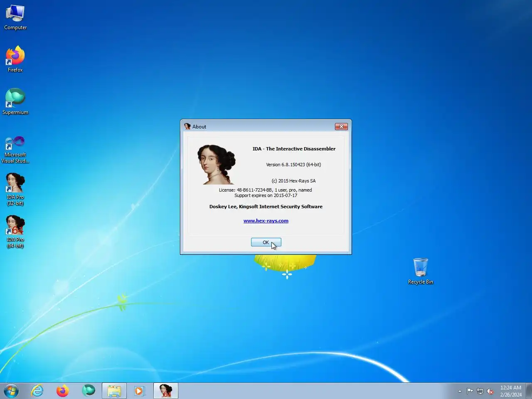Click the 'Doskey Lee, Kingsoft Internet Security Software' text
The image size is (532, 399).
[x=266, y=207]
